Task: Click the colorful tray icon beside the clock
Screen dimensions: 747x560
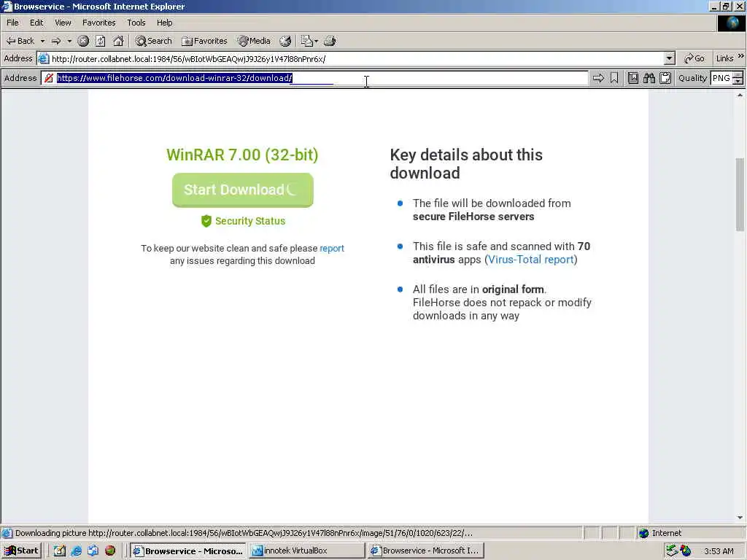Action: [x=686, y=551]
